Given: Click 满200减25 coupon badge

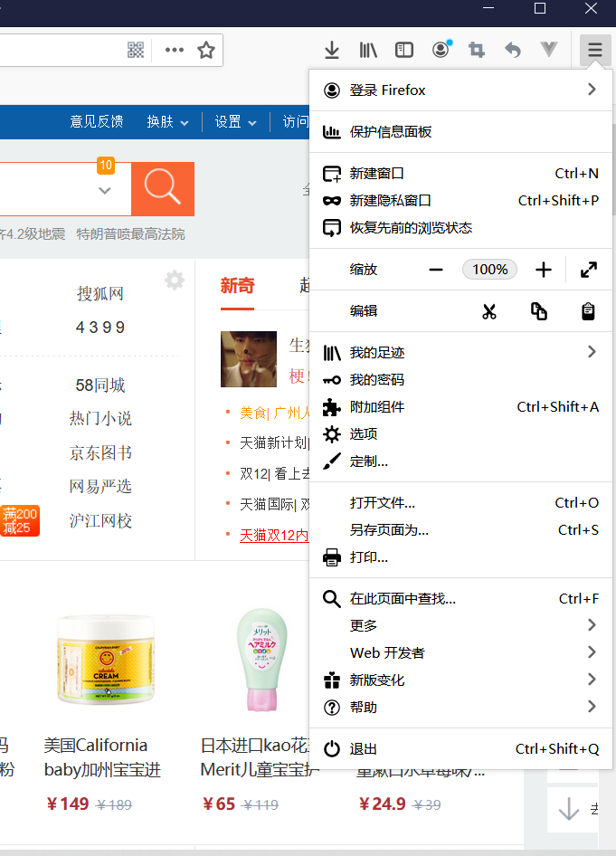Looking at the screenshot, I should (20, 521).
